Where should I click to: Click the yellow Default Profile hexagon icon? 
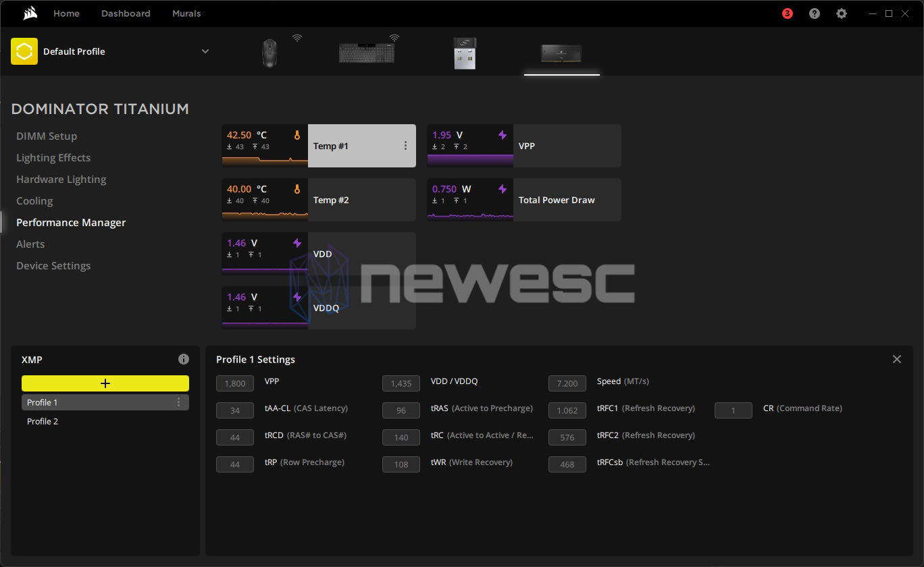tap(24, 51)
